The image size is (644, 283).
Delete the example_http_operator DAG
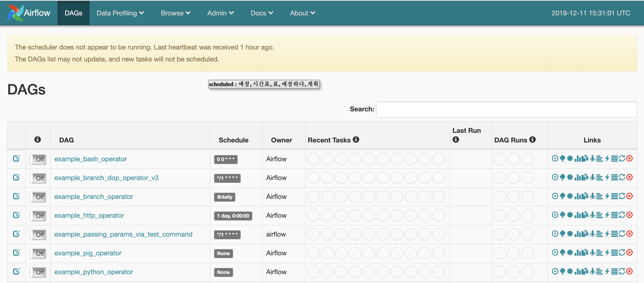pyautogui.click(x=630, y=215)
